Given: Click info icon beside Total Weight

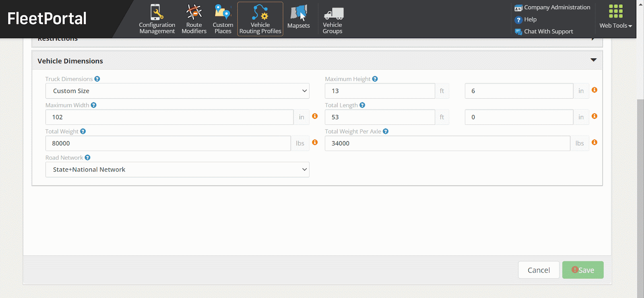Looking at the screenshot, I should tap(315, 142).
